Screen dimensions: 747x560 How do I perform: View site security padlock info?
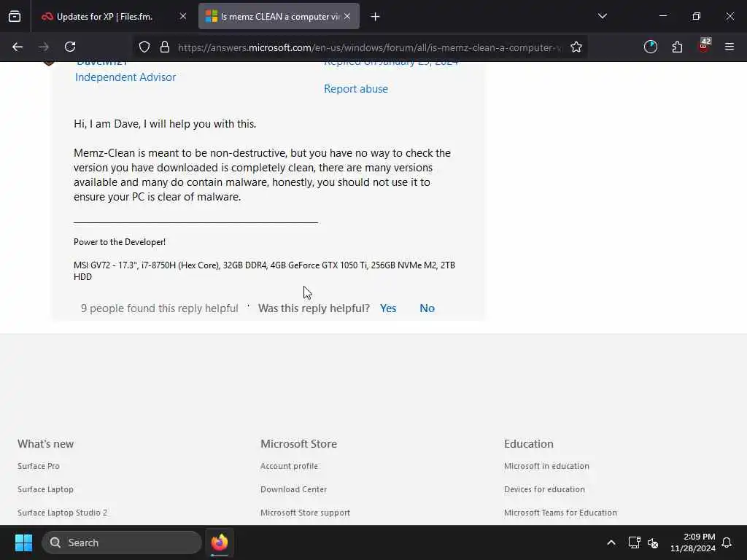165,47
